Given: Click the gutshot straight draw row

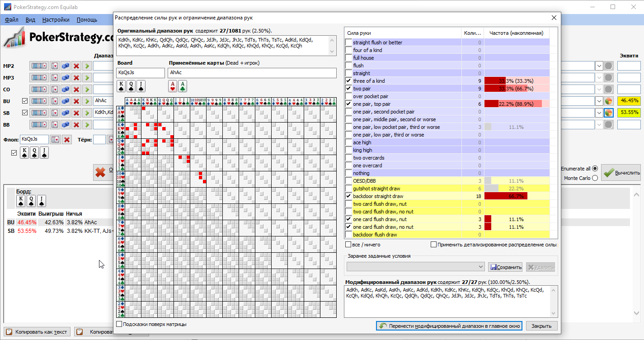Looking at the screenshot, I should tap(447, 189).
